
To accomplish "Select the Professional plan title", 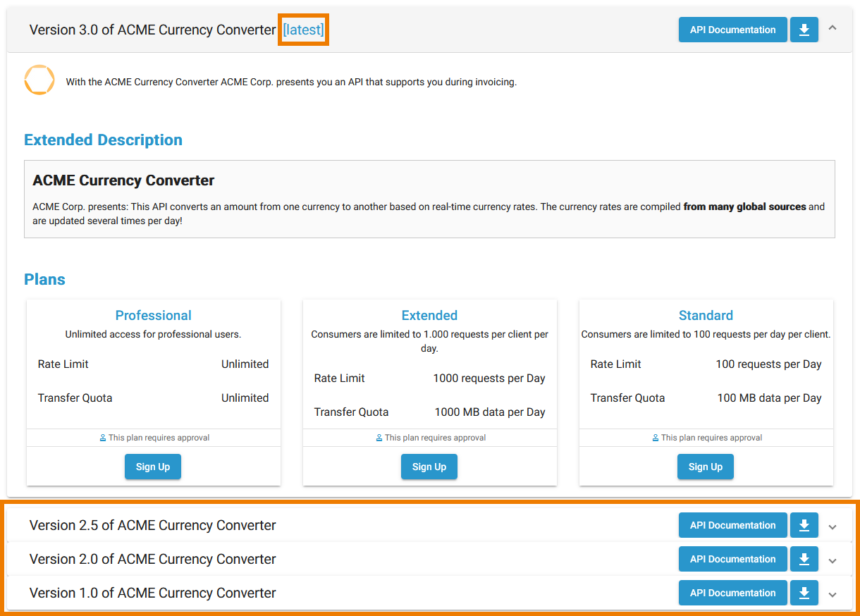I will click(x=153, y=315).
